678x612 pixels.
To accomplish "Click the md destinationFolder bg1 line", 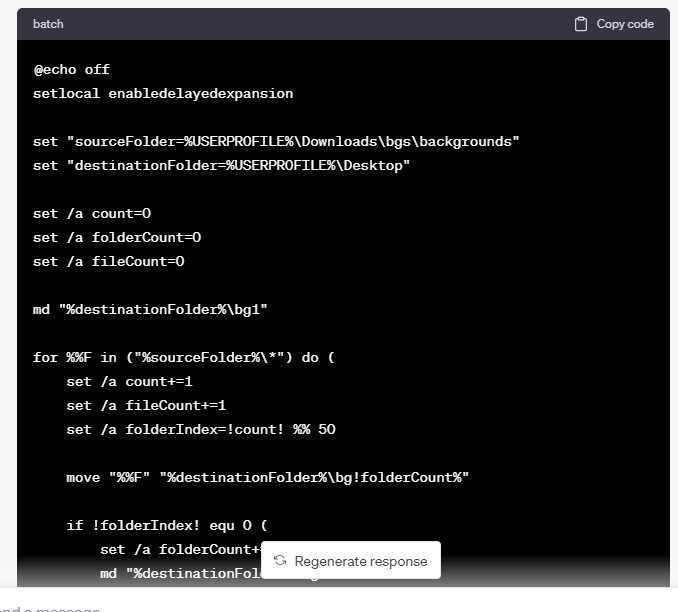I will point(150,310).
